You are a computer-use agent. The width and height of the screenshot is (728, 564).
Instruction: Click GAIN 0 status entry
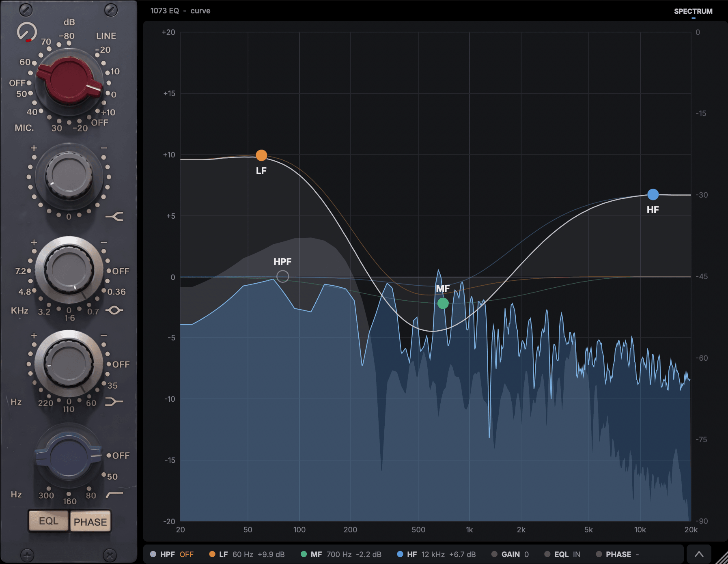tap(510, 554)
